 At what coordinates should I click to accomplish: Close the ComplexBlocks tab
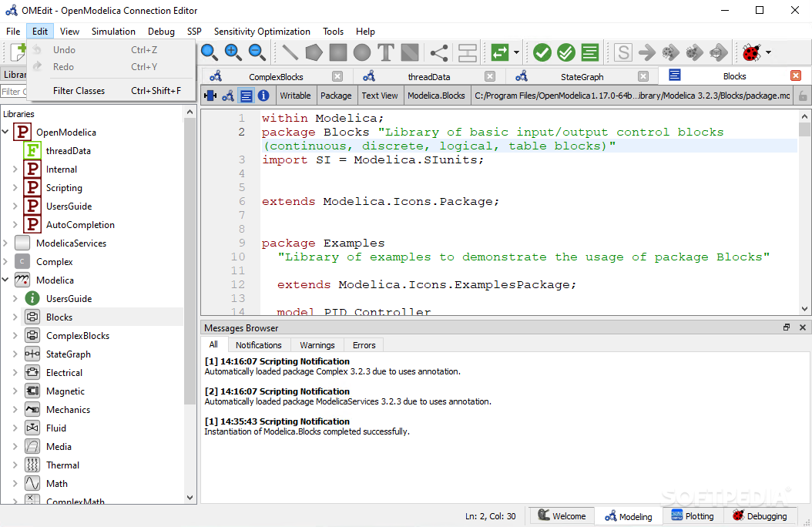(337, 76)
